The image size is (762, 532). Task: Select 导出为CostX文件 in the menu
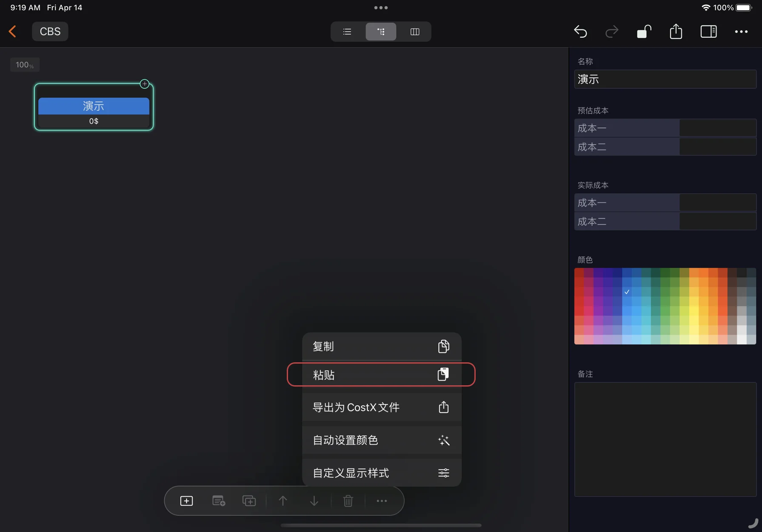coord(381,407)
